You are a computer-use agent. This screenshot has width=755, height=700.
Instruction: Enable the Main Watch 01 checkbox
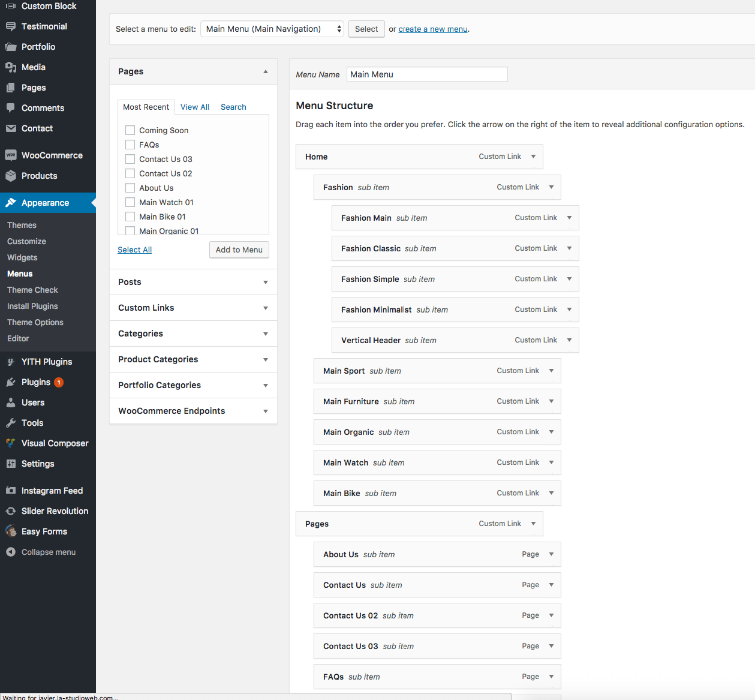(x=130, y=202)
